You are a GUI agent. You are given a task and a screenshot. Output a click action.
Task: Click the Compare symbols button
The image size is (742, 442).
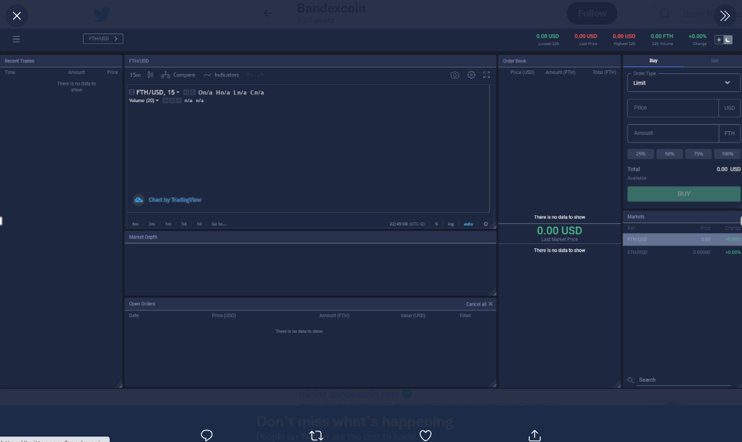[x=178, y=75]
